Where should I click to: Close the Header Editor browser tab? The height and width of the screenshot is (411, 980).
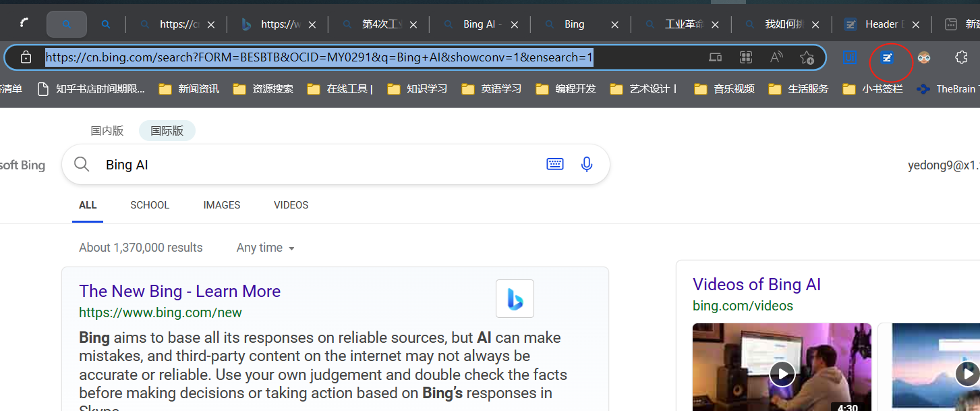[915, 24]
